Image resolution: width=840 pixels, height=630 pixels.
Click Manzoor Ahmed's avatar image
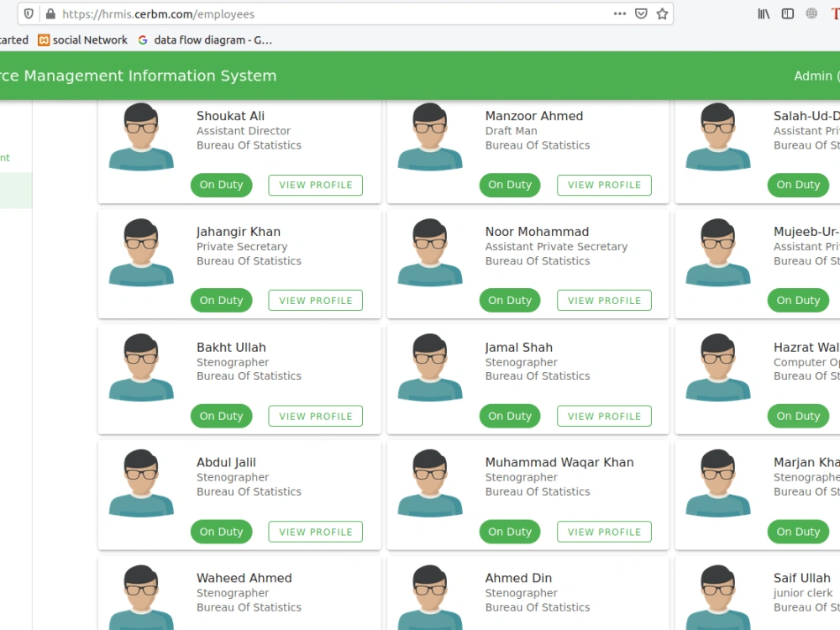[x=429, y=137]
